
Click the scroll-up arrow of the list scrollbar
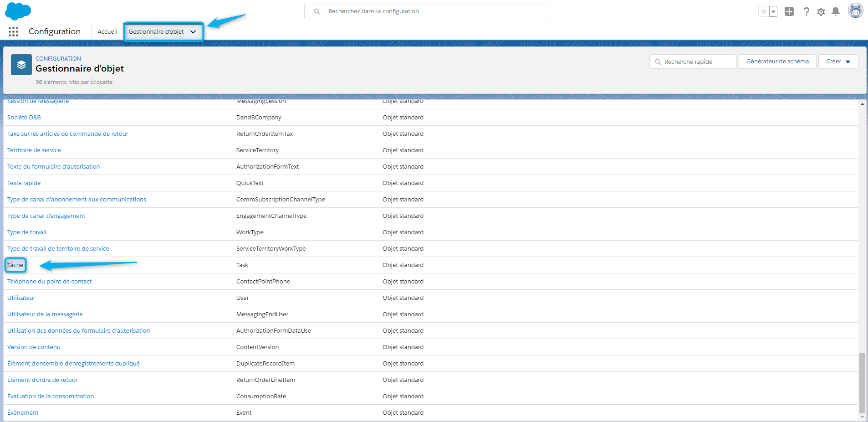[x=862, y=104]
